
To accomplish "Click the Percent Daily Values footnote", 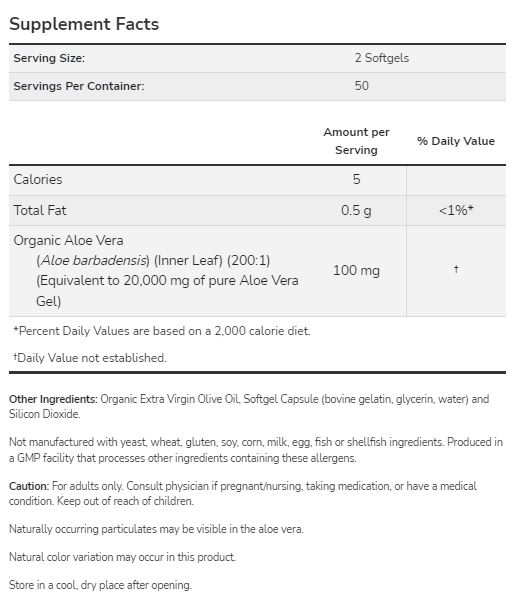I will pos(162,331).
